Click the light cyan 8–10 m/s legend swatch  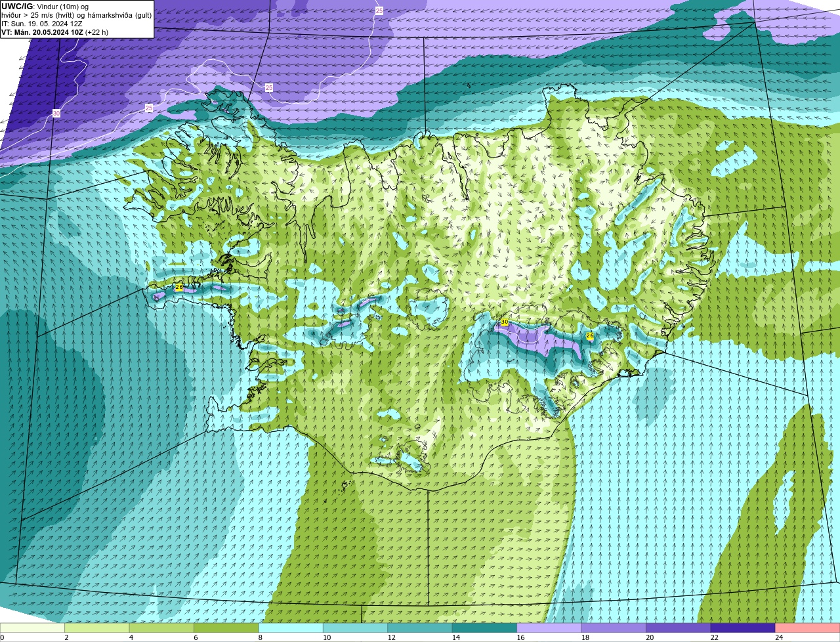tap(291, 628)
